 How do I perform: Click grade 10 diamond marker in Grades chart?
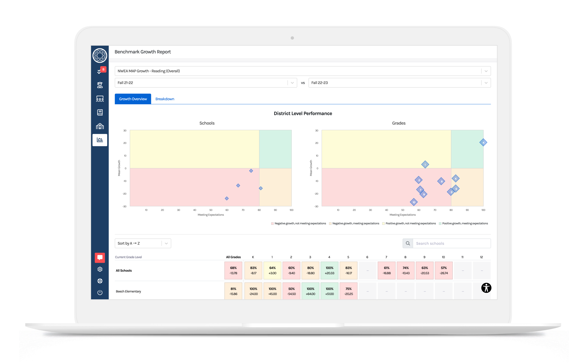pos(414,202)
